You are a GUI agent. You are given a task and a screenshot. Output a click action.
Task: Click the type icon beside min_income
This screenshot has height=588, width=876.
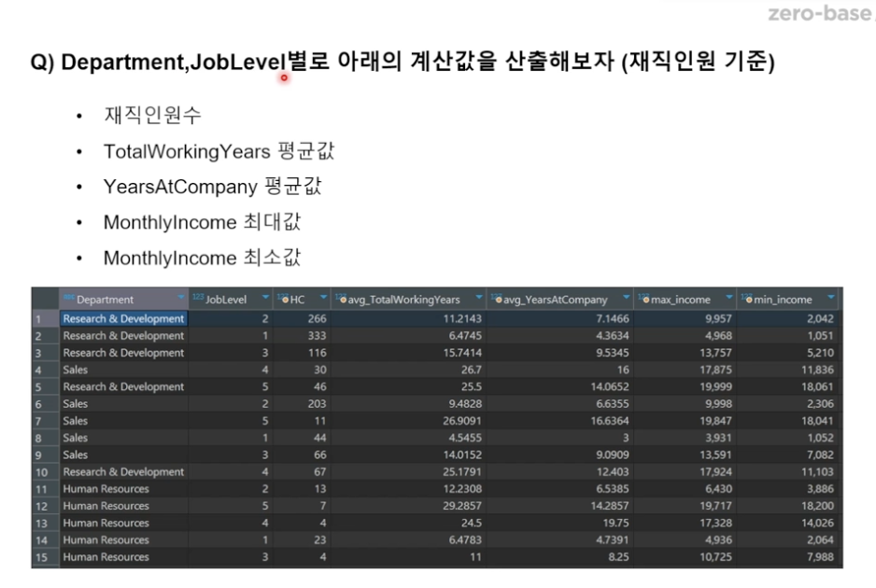(x=747, y=298)
